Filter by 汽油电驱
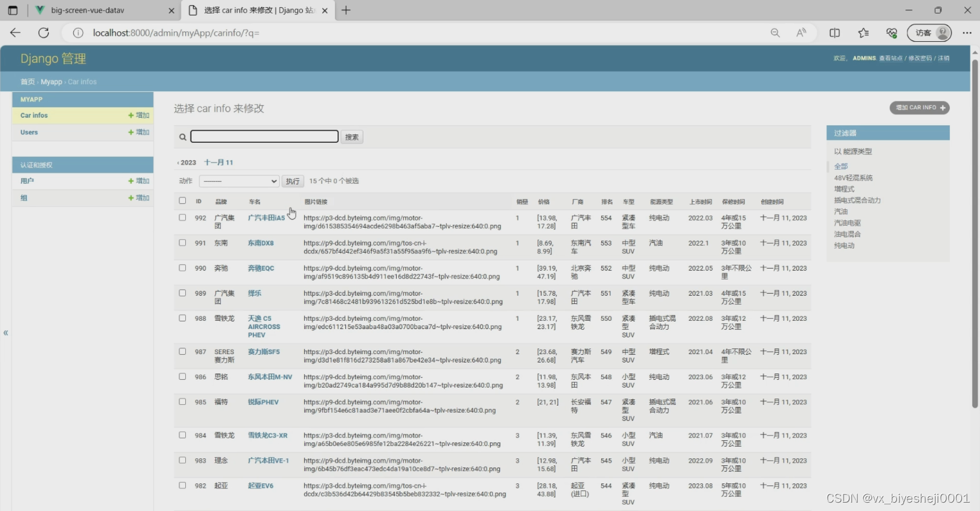 pyautogui.click(x=848, y=223)
